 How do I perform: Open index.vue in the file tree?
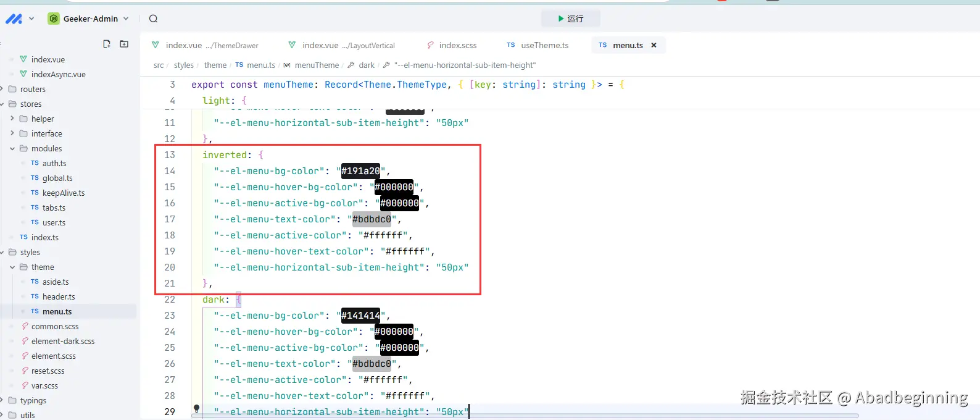48,59
